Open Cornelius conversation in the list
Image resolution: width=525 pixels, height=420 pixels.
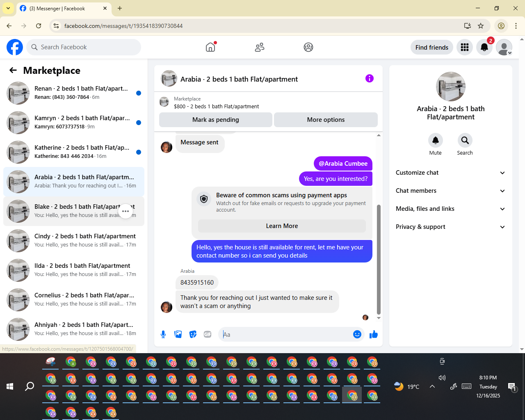[74, 300]
